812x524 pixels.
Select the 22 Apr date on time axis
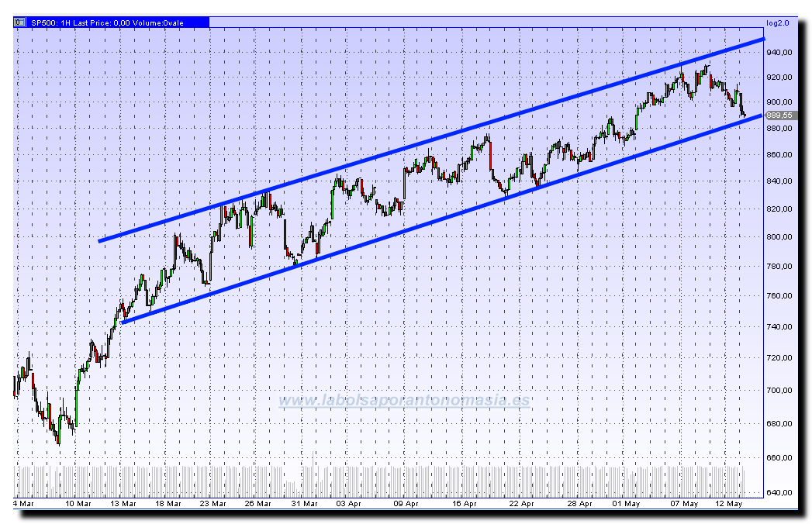(521, 503)
